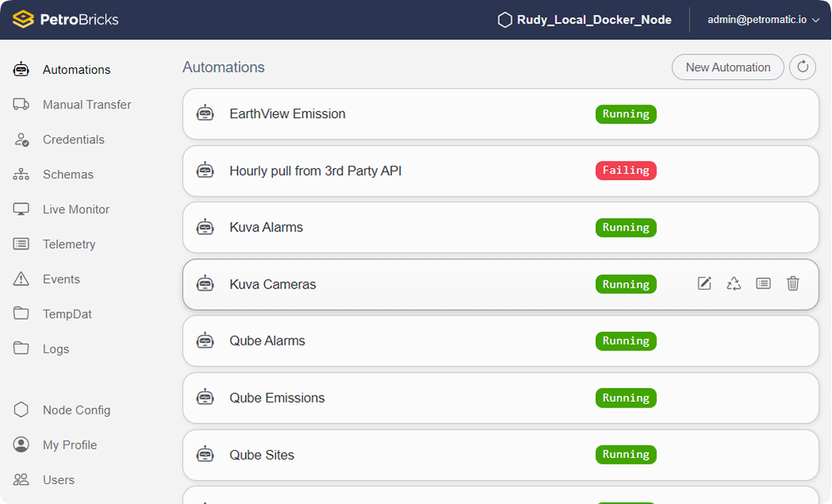The height and width of the screenshot is (504, 832).
Task: Open the Schemas menu item
Action: click(x=68, y=174)
